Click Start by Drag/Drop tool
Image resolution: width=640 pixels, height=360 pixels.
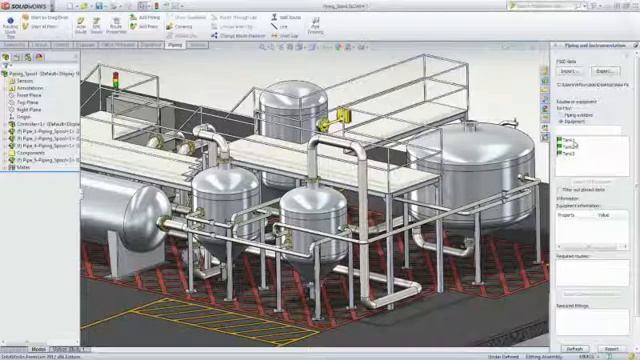click(44, 18)
